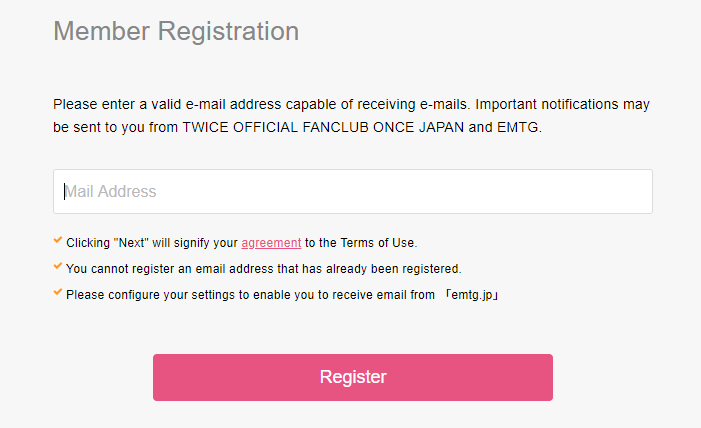Click the "Clicking" word in the first note
The image size is (701, 428).
tap(88, 243)
